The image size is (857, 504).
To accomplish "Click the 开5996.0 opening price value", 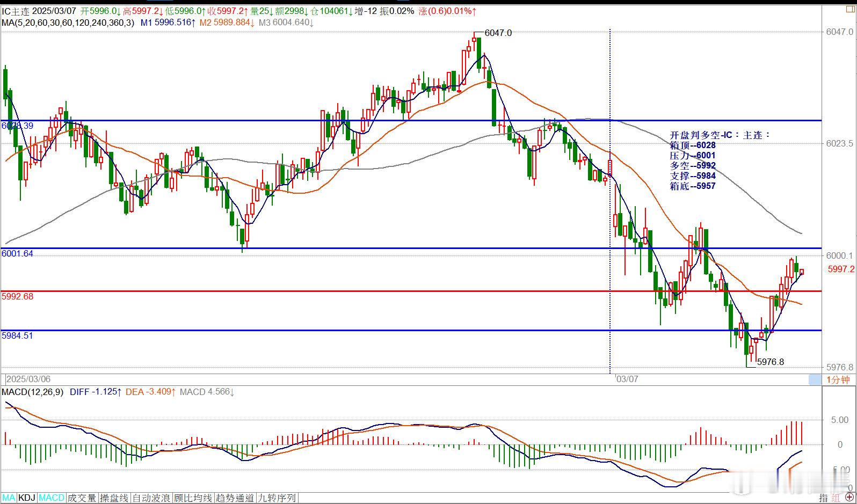I will [x=100, y=11].
